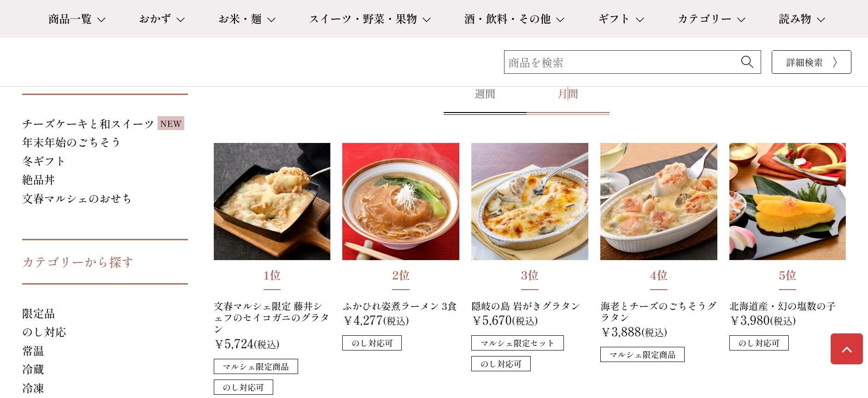Focus the 商品を検索 search field
Image resolution: width=868 pixels, height=398 pixels.
[x=622, y=62]
